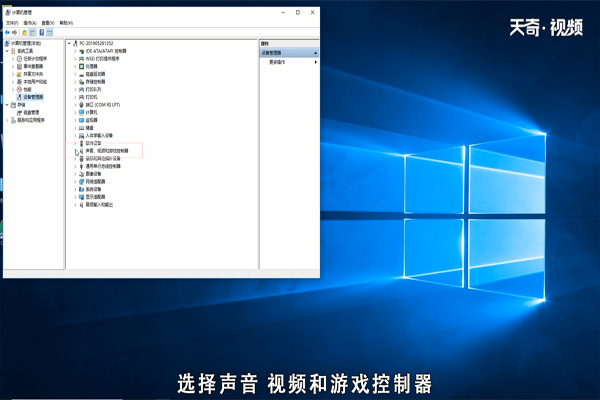The width and height of the screenshot is (600, 400).
Task: Expand the 存储控制器 node
Action: point(75,82)
